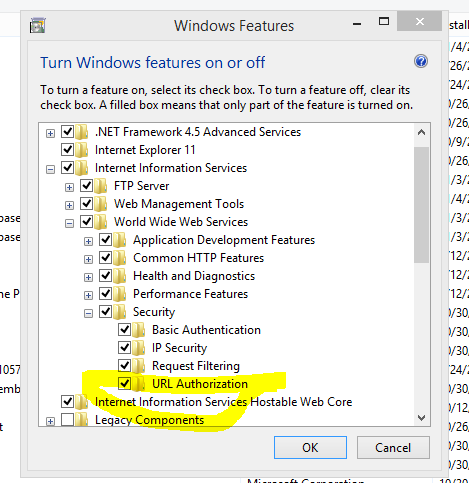Toggle the Internet Information Services Hostable Web Core checkbox
Screen dimensions: 469x483
pos(68,402)
